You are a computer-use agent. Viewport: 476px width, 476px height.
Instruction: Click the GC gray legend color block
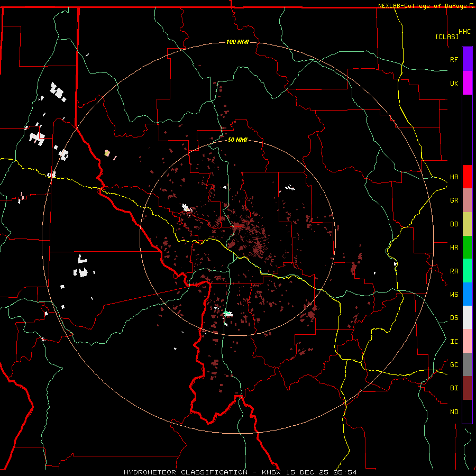pos(467,364)
